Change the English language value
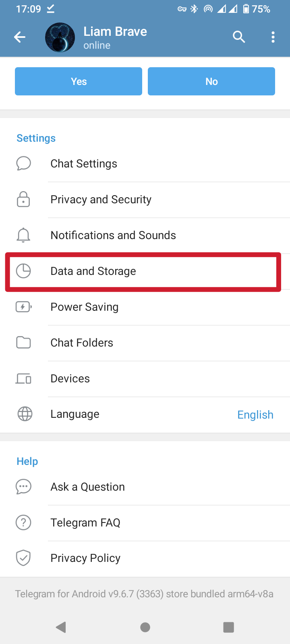Viewport: 290px width, 644px height. click(x=255, y=415)
